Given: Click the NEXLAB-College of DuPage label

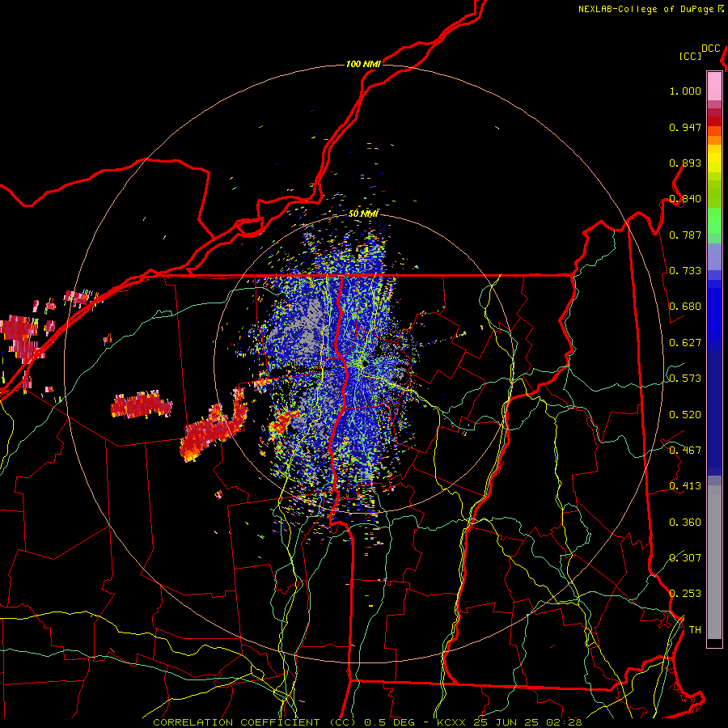Looking at the screenshot, I should pos(645,9).
